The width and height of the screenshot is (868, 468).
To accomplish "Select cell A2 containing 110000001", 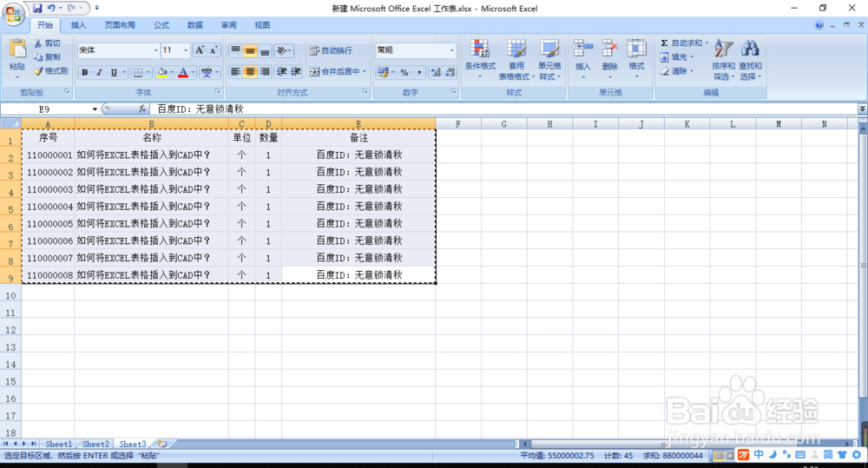I will (48, 155).
